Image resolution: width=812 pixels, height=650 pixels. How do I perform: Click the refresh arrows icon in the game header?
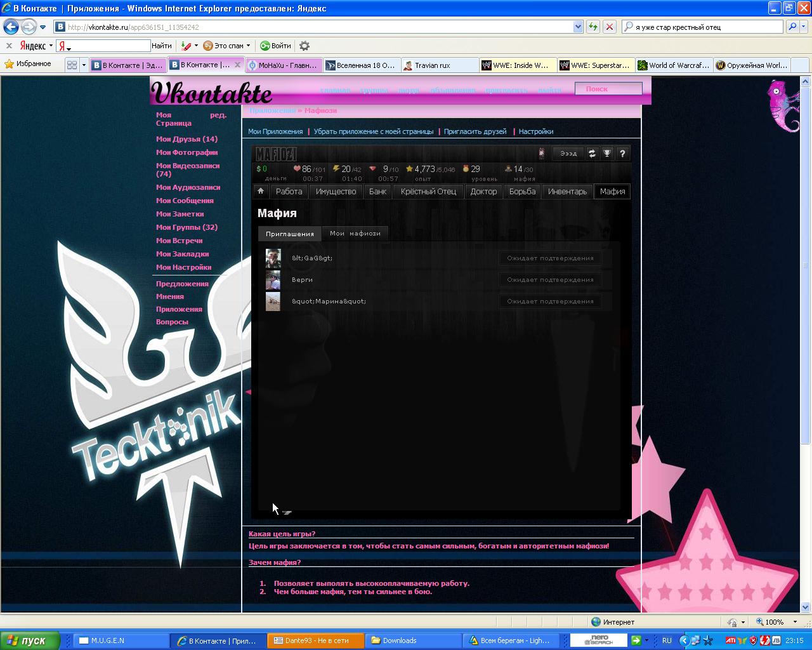coord(592,154)
